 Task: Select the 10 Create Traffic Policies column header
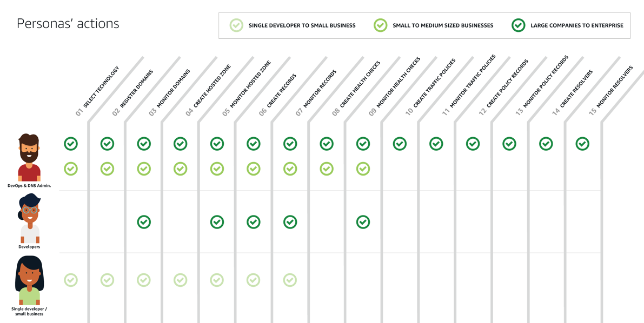pyautogui.click(x=430, y=87)
